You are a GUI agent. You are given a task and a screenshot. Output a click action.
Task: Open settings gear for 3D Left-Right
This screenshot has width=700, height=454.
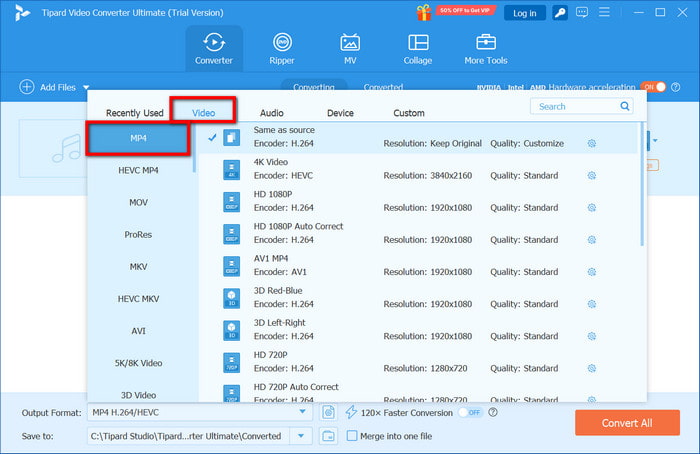click(592, 336)
